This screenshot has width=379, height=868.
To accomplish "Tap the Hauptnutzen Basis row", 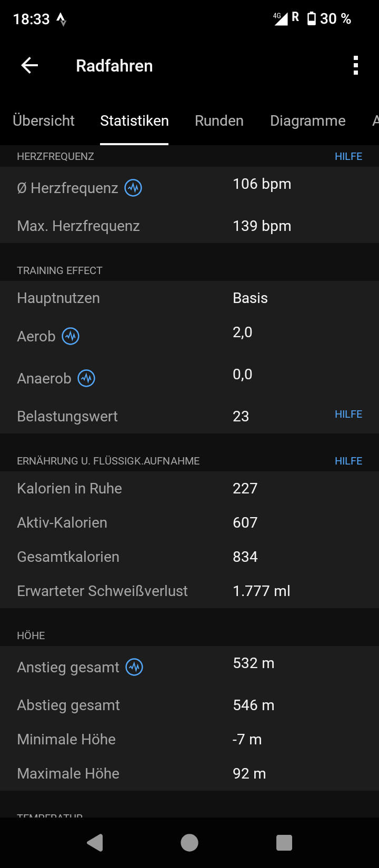I will [x=189, y=298].
